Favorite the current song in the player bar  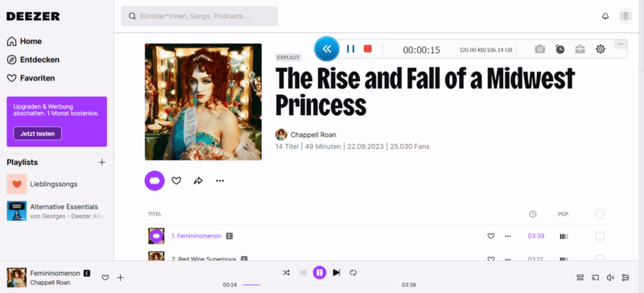click(105, 278)
